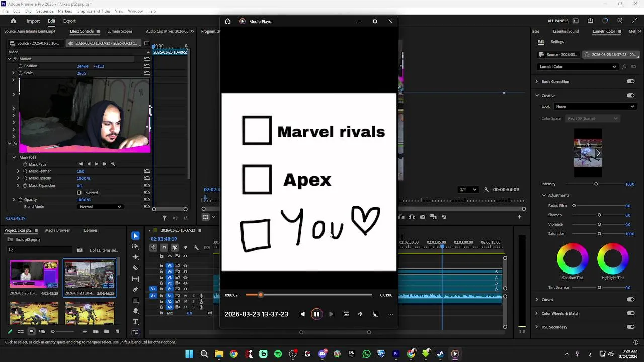Image resolution: width=644 pixels, height=362 pixels.
Task: Toggle Basic Correction enable switch
Action: click(630, 81)
